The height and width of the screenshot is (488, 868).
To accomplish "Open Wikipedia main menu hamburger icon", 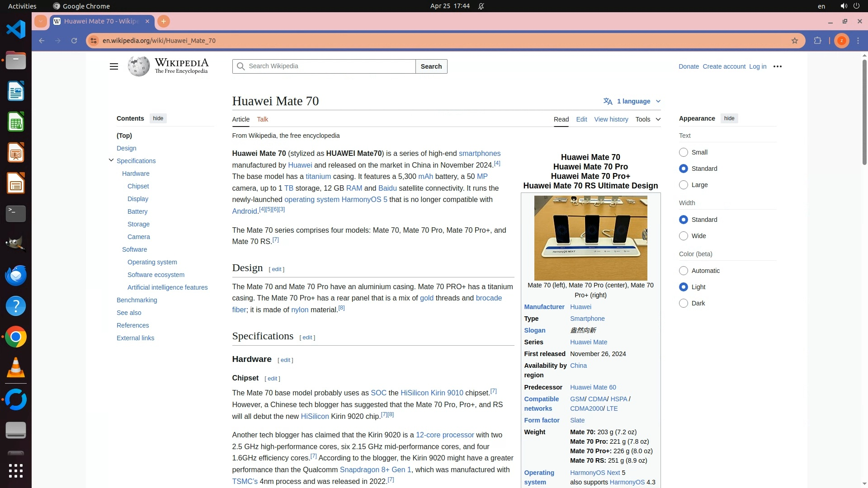I will click(113, 66).
